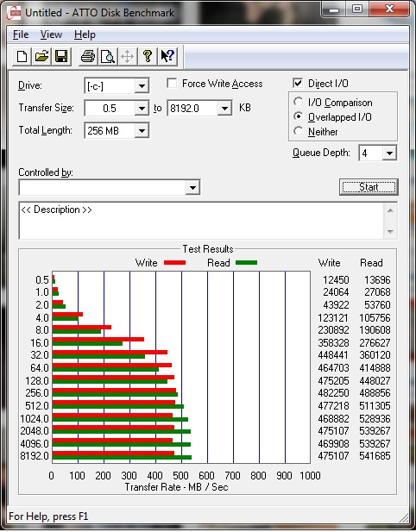The height and width of the screenshot is (532, 416).
Task: Enable Force Write Access checkbox
Action: [172, 84]
